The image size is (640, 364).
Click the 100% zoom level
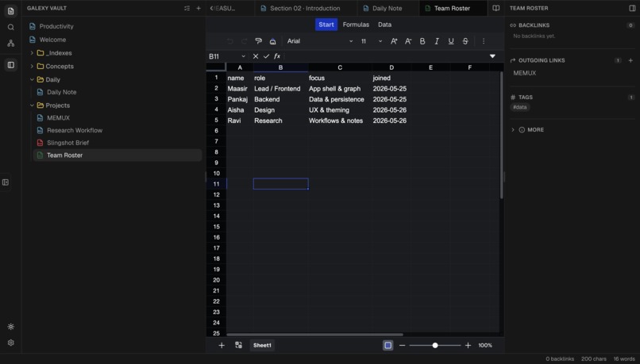pyautogui.click(x=485, y=345)
